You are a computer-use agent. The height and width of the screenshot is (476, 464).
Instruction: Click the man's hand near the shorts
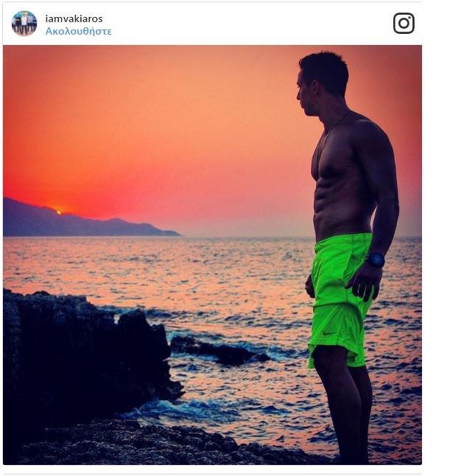coord(364,282)
